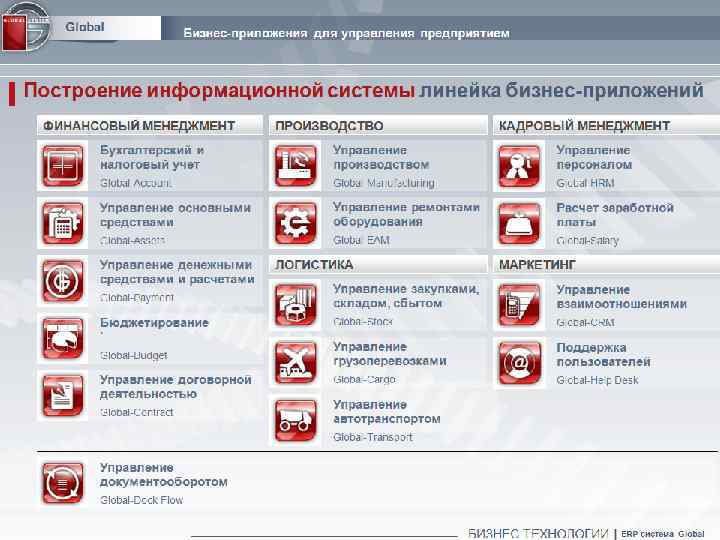Viewport: 720px width, 540px height.
Task: Select the equipment repair gear wrench icon
Action: [295, 223]
